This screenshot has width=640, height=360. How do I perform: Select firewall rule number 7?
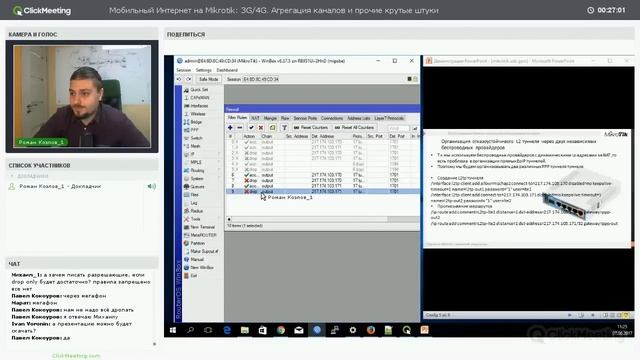322,180
